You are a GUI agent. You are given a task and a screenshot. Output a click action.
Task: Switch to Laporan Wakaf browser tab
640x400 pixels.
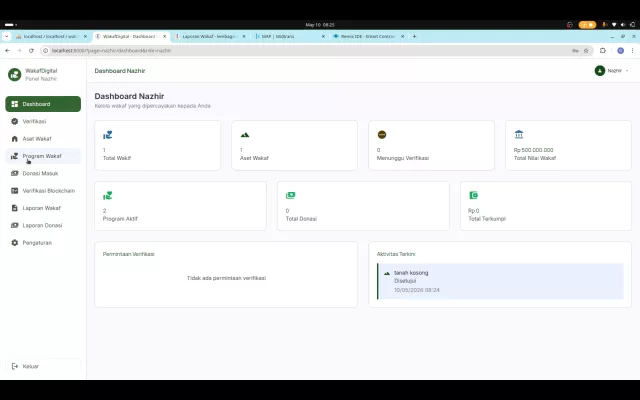[209, 36]
